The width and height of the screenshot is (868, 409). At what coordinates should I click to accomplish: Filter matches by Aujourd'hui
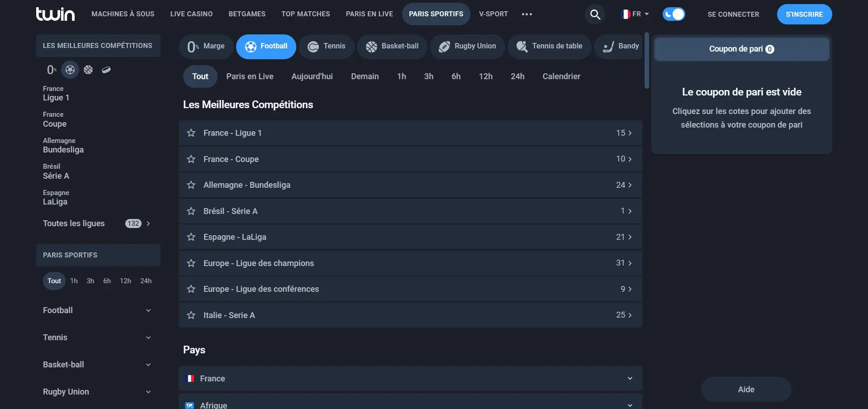pos(312,76)
